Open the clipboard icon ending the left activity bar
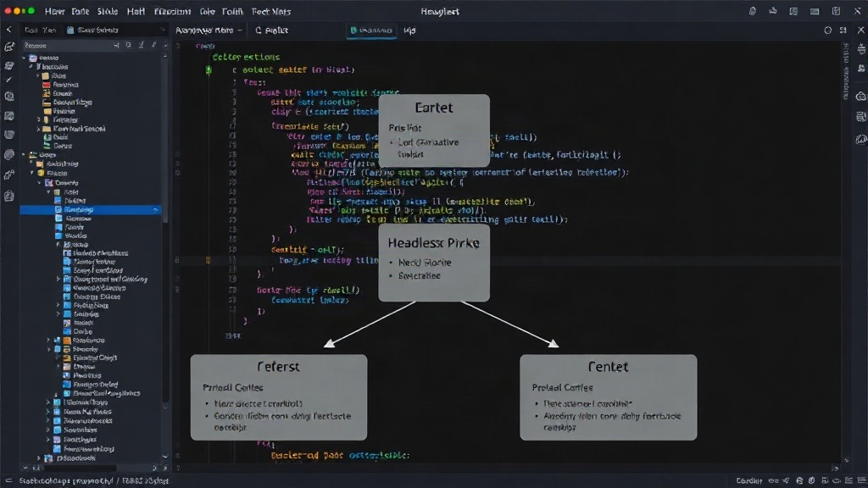868x488 pixels. 8,196
